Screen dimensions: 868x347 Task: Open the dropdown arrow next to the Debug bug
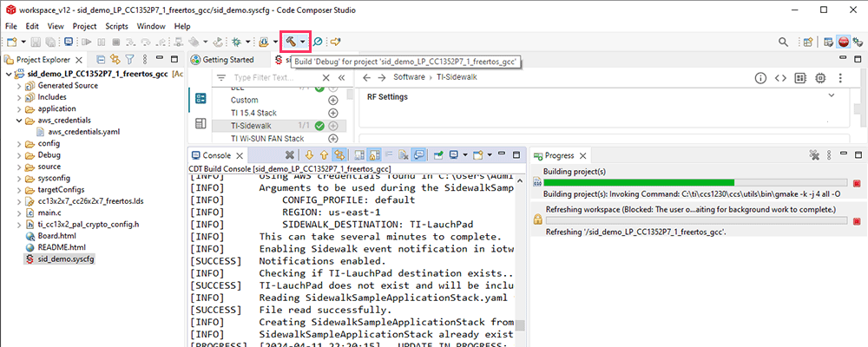pyautogui.click(x=248, y=42)
